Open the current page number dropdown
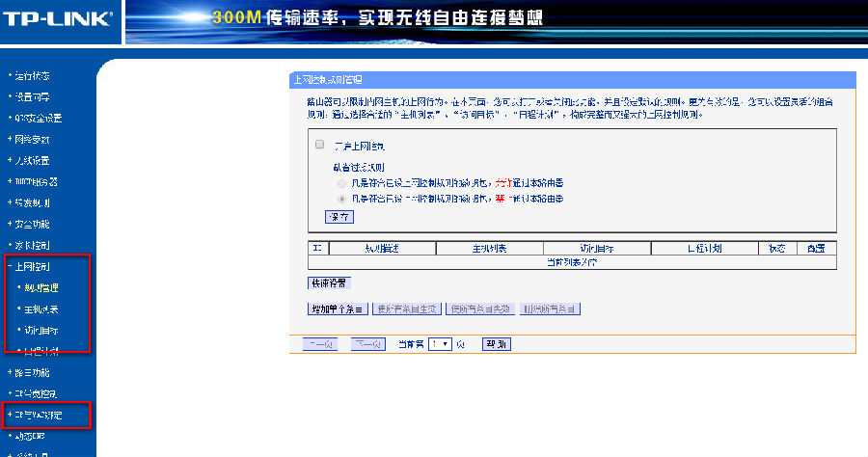868x457 pixels. coord(441,344)
